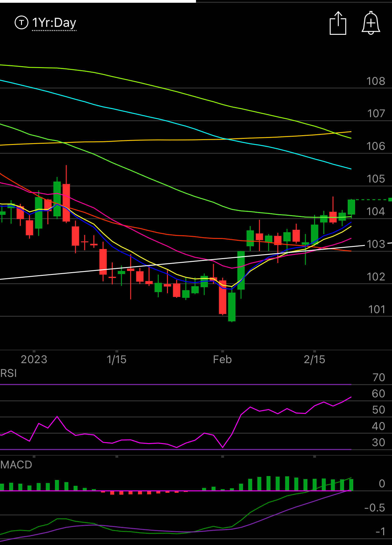Tap the 101 price axis label
392x545 pixels.
pos(377,309)
